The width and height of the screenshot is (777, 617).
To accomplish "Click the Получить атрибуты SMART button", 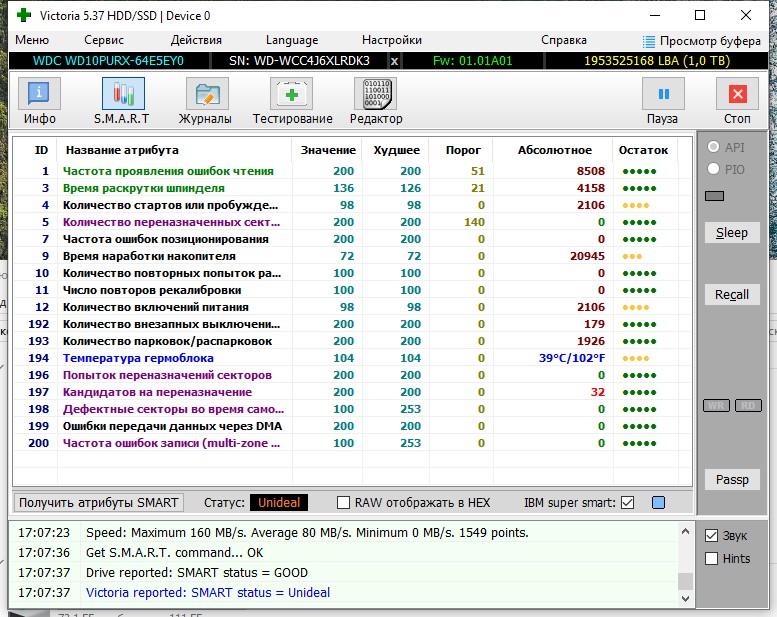I will 98,503.
